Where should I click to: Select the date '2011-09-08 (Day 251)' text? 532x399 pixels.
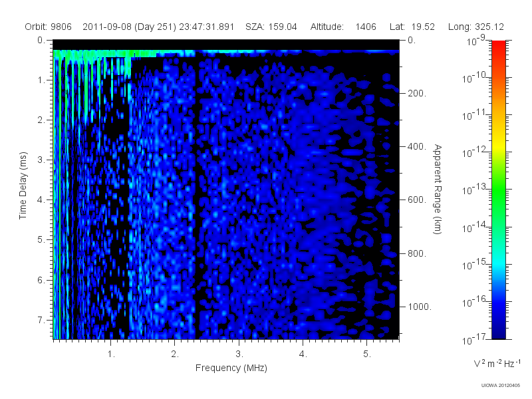[x=129, y=27]
